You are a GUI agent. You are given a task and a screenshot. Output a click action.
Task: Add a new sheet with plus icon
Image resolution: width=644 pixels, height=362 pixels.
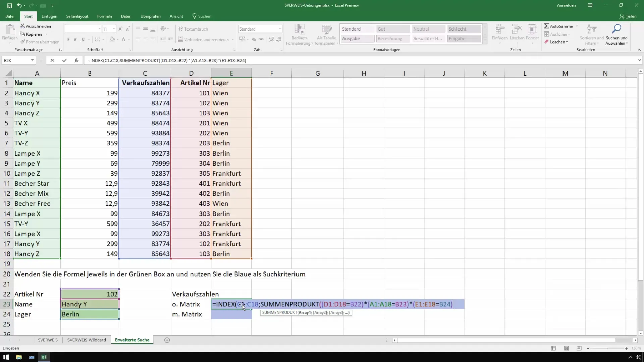pyautogui.click(x=167, y=340)
